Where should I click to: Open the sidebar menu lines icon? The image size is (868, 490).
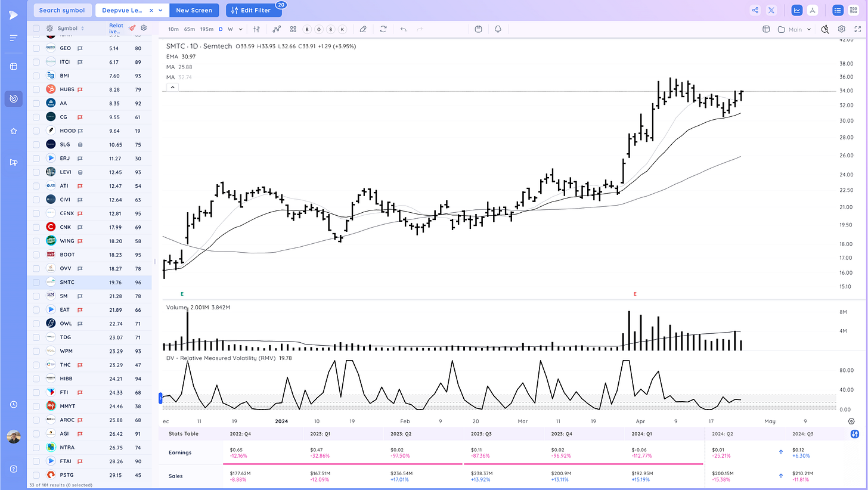click(13, 38)
